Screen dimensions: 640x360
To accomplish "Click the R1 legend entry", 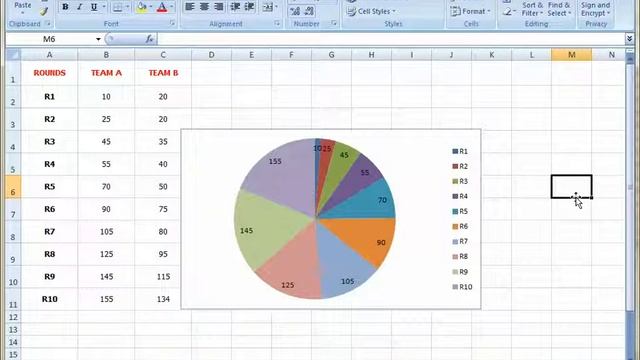I will click(460, 151).
